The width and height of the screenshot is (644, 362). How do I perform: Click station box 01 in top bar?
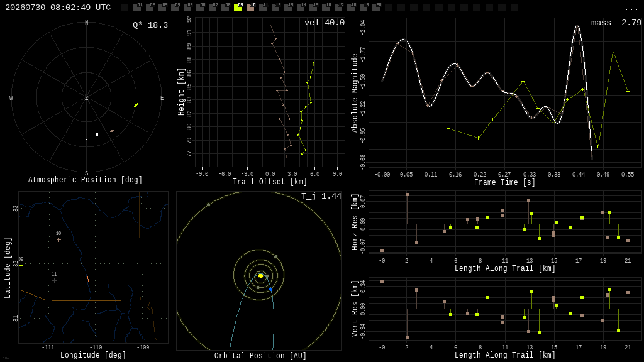click(137, 8)
